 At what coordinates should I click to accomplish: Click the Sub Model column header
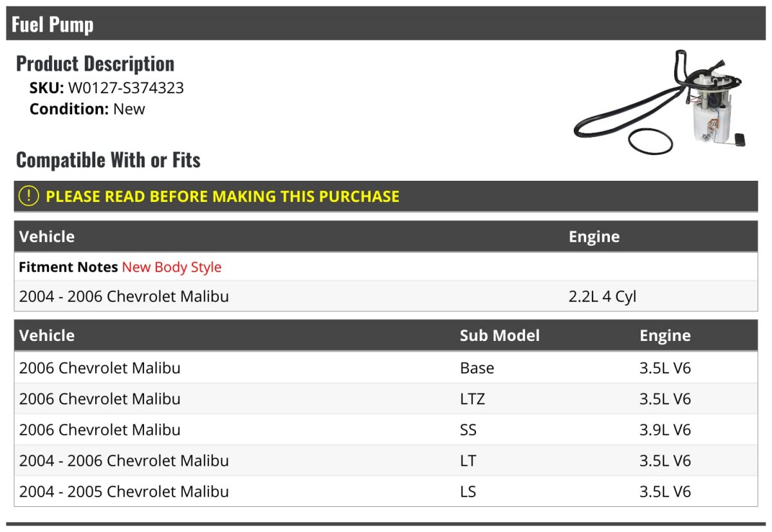(500, 335)
